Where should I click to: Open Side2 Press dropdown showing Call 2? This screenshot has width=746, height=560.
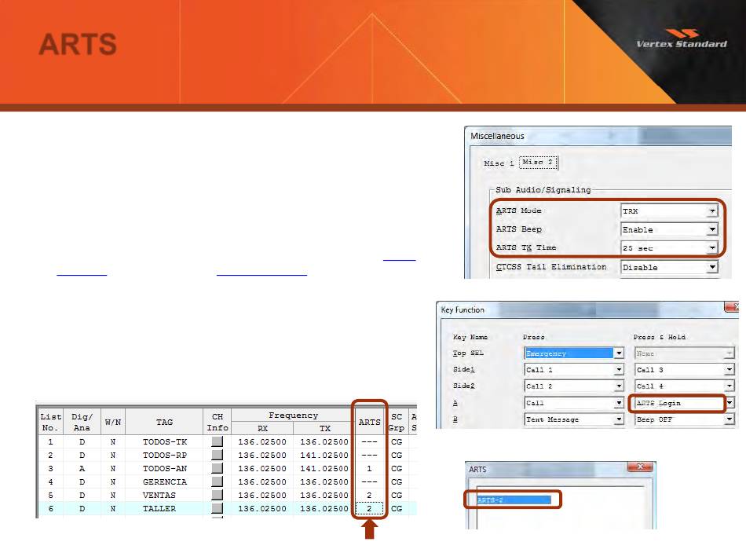(x=574, y=386)
